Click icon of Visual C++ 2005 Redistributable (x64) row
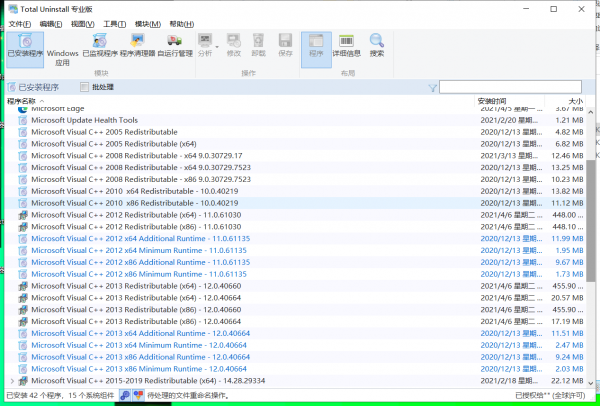The image size is (600, 406). click(23, 144)
